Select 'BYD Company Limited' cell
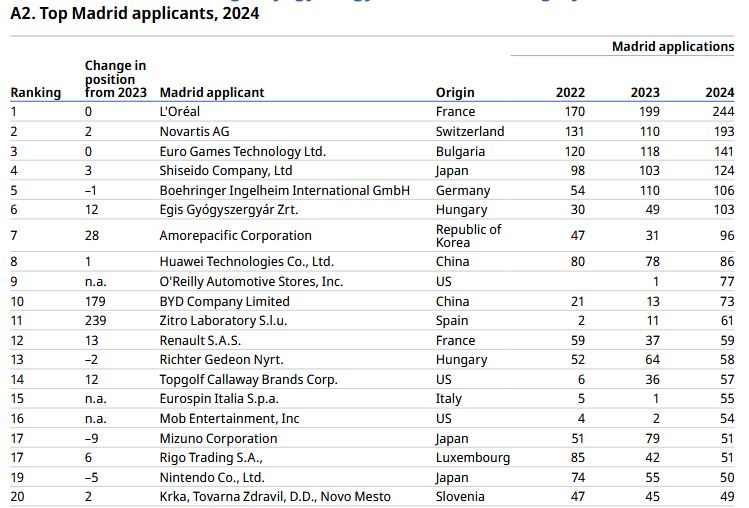The height and width of the screenshot is (508, 749). [224, 302]
